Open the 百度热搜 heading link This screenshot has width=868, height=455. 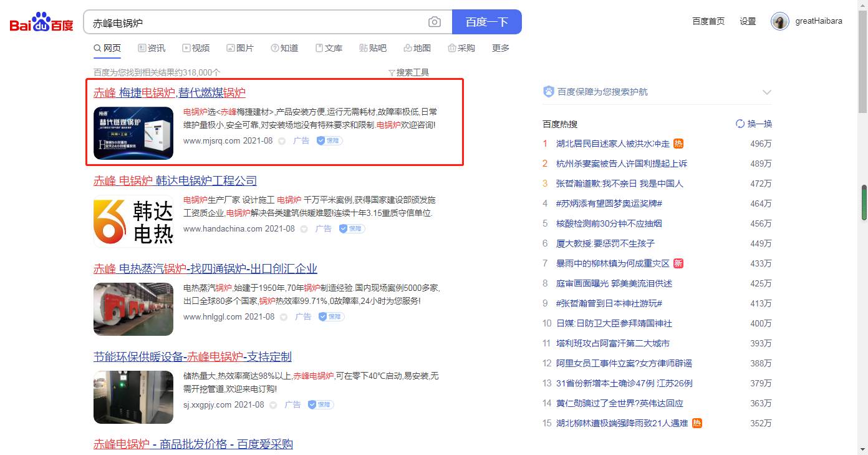pos(560,124)
